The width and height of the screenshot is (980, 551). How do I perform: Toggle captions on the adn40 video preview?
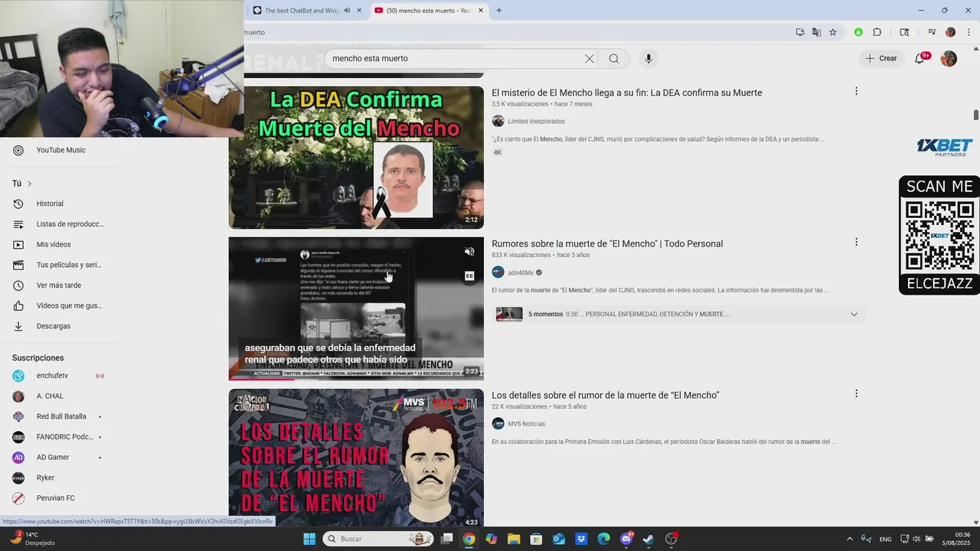coord(469,275)
